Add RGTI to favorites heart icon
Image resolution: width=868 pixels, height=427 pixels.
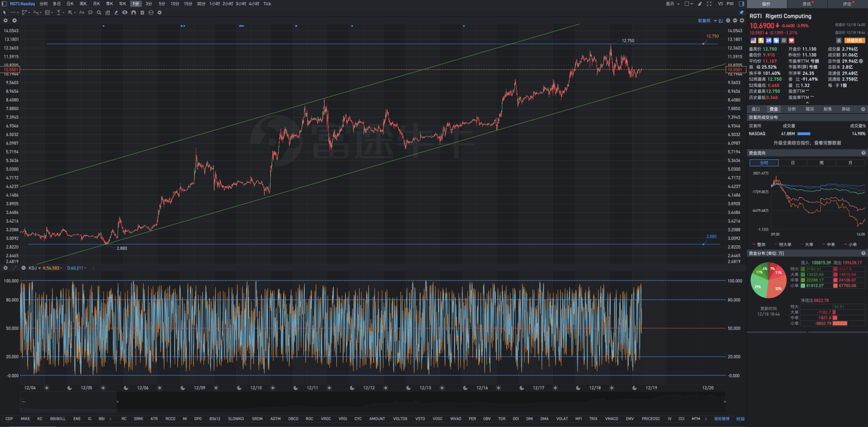click(792, 41)
